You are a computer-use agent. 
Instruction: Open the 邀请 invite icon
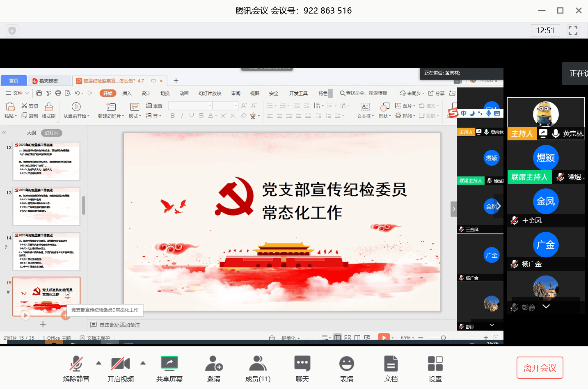click(214, 364)
